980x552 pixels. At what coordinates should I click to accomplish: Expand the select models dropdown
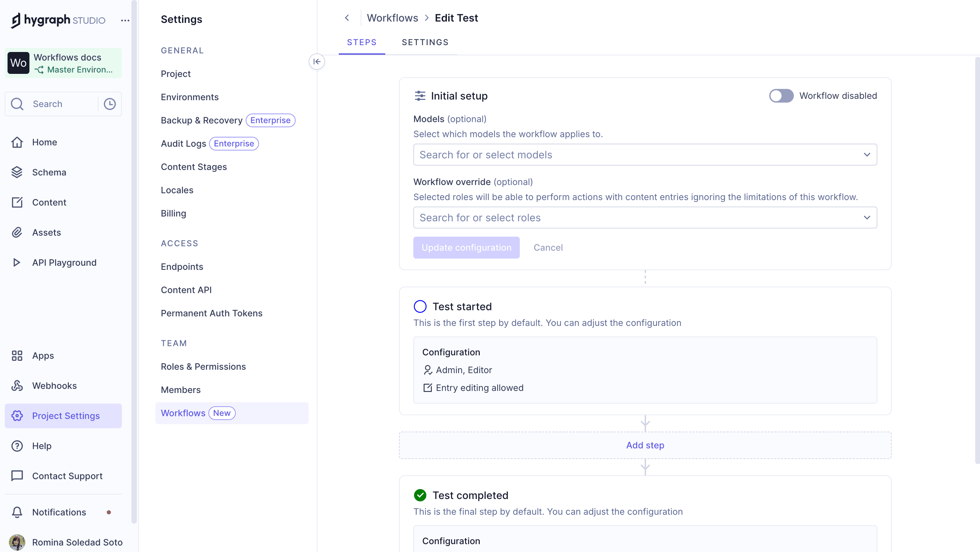pos(867,155)
